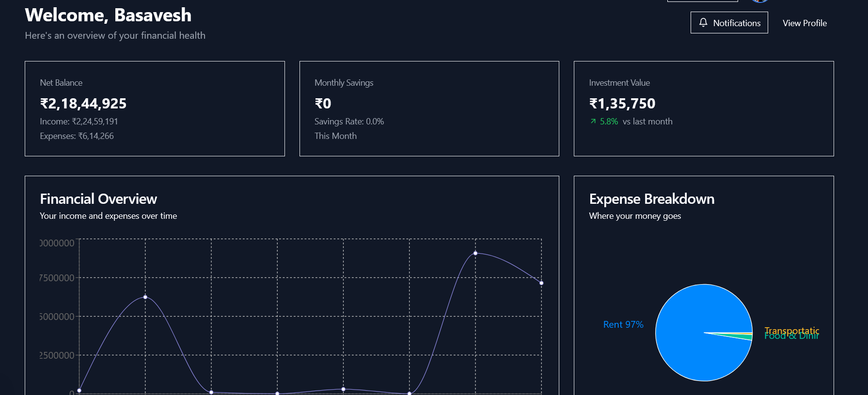This screenshot has width=868, height=395.
Task: Click the Income: ₹2,24,59,191 line
Action: 79,122
